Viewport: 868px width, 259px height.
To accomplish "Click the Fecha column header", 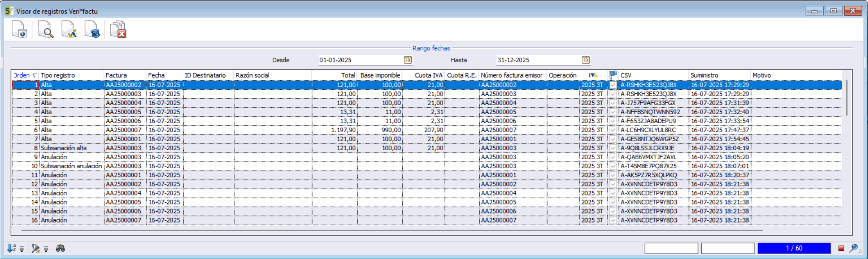I will click(x=165, y=75).
